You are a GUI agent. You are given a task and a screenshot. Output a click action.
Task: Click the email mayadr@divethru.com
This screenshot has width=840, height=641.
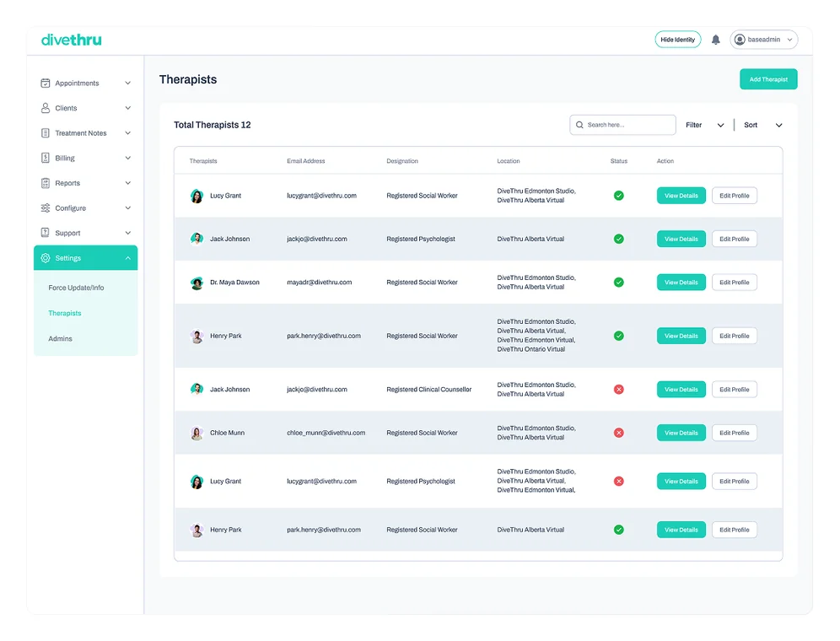[320, 283]
